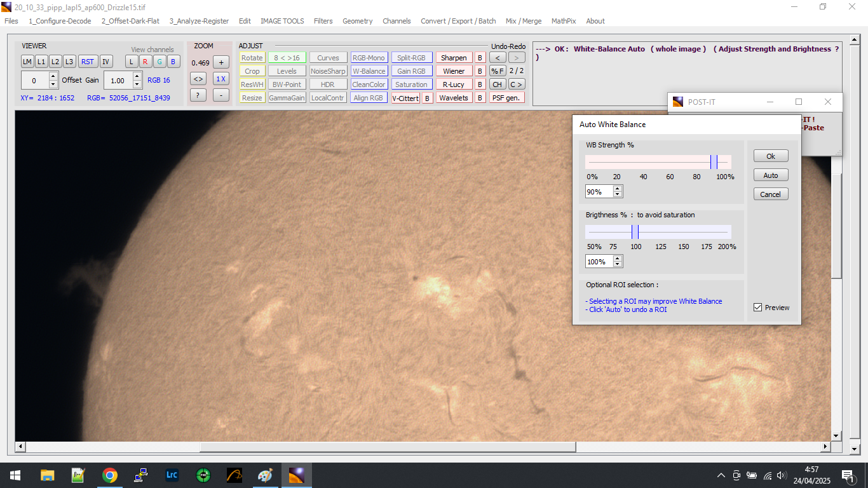
Task: Click the W-Balance adjust button
Action: click(369, 71)
